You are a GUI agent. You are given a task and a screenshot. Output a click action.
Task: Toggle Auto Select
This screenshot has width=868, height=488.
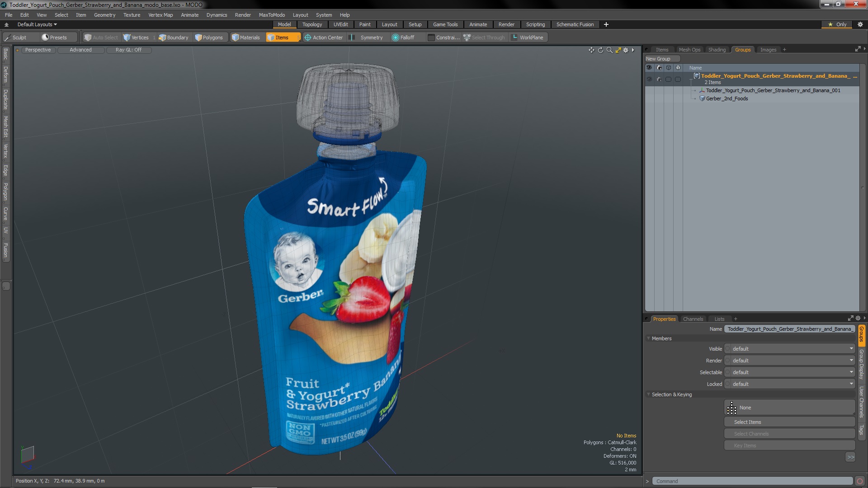coord(101,38)
